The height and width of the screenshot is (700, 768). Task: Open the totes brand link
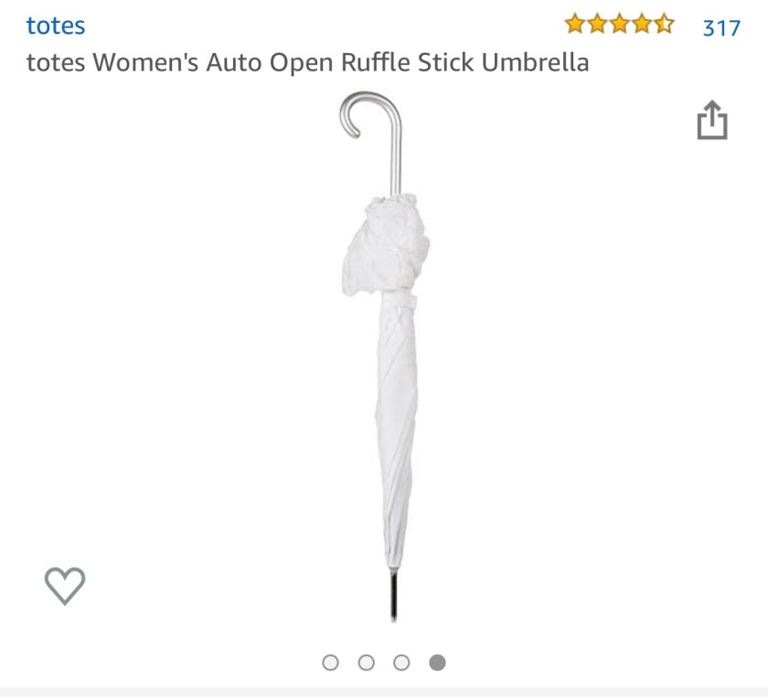(x=56, y=26)
